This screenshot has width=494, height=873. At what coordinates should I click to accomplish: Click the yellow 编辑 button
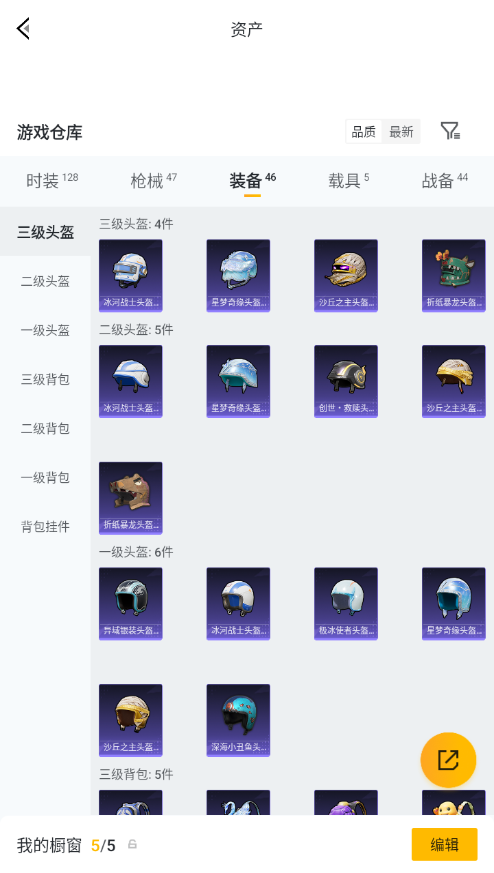click(444, 845)
